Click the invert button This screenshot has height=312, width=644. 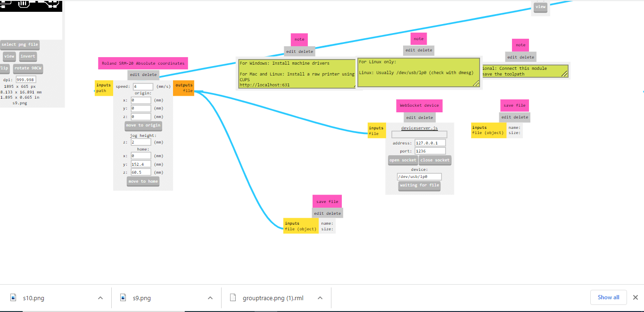pos(28,56)
